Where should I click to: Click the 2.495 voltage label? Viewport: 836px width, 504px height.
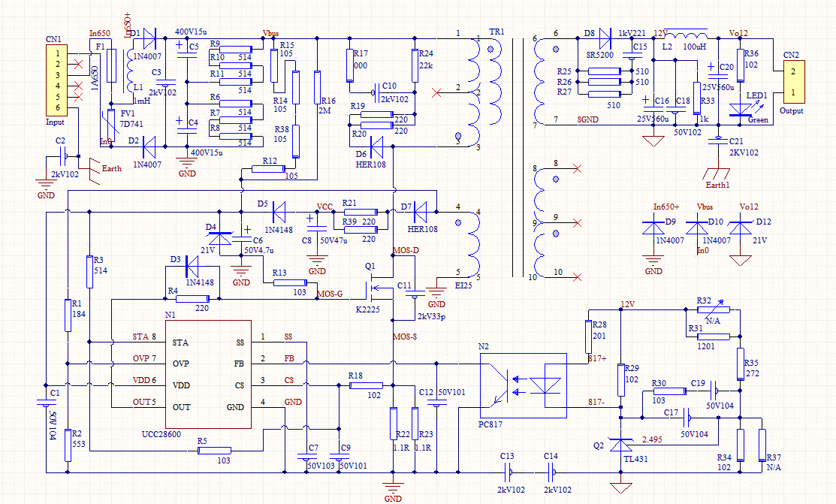click(652, 439)
